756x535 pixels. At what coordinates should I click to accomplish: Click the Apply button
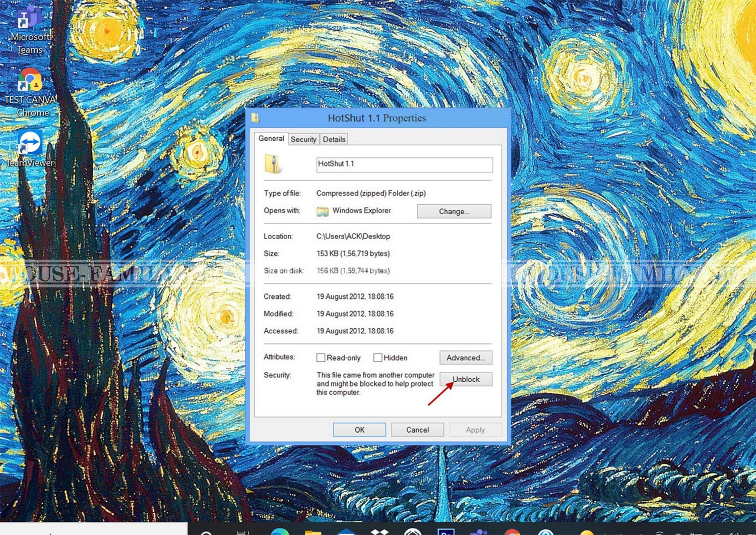475,430
